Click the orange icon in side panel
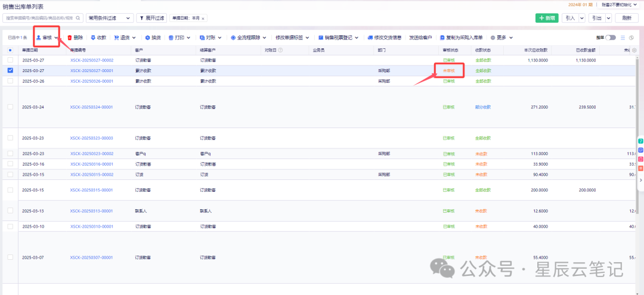Image resolution: width=644 pixels, height=295 pixels. (640, 168)
